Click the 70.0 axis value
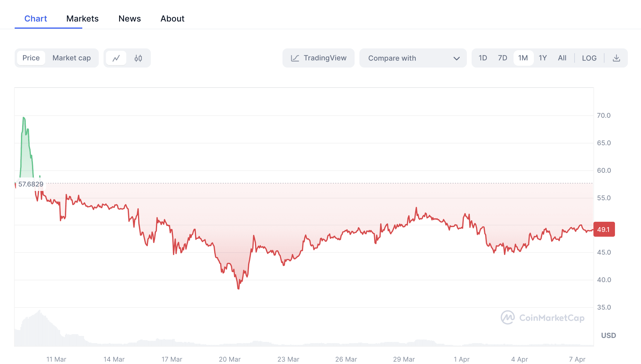Image resolution: width=641 pixels, height=364 pixels. tap(604, 115)
